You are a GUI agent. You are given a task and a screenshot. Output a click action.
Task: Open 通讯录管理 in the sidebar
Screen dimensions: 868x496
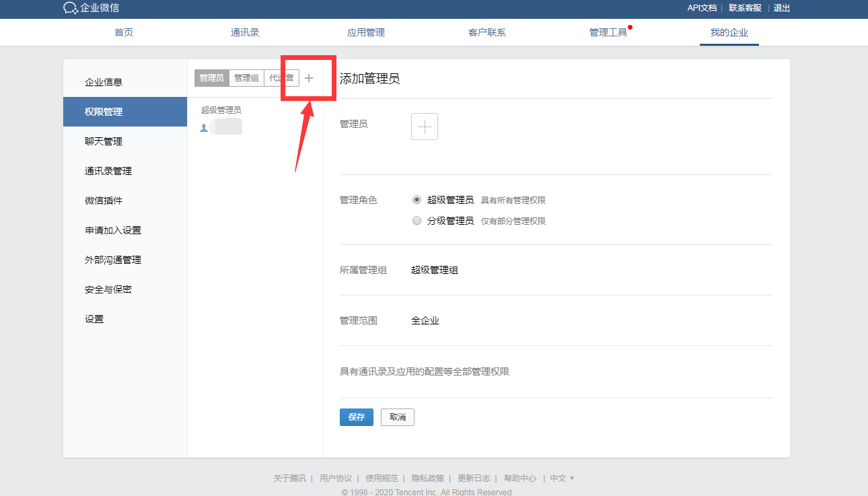pos(125,171)
